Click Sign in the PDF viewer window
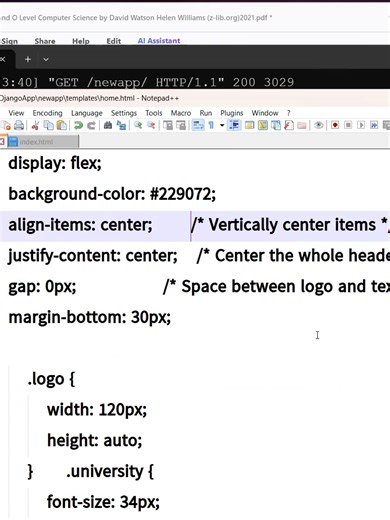 pyautogui.click(x=9, y=41)
